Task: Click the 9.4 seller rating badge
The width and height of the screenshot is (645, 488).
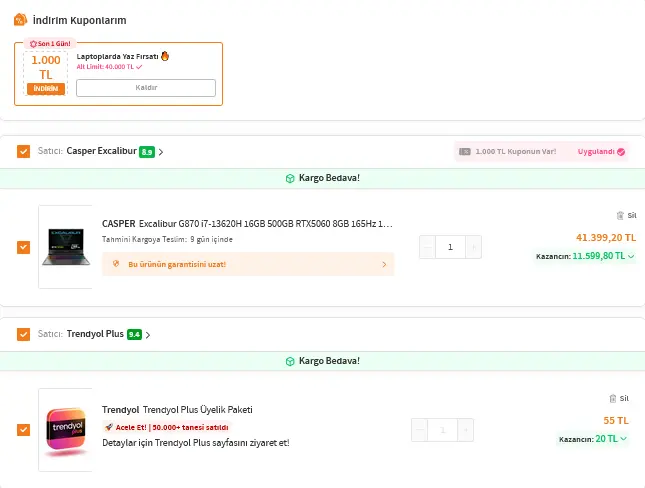Action: coord(134,335)
